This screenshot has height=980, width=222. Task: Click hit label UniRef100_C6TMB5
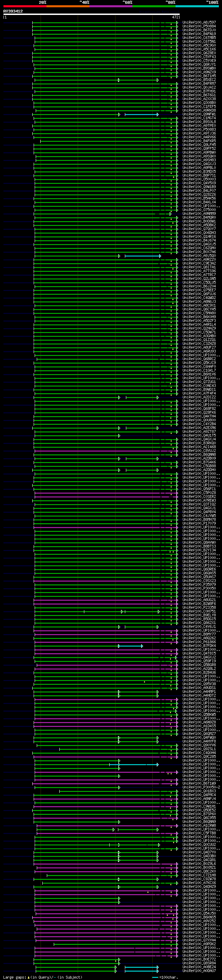click(199, 38)
